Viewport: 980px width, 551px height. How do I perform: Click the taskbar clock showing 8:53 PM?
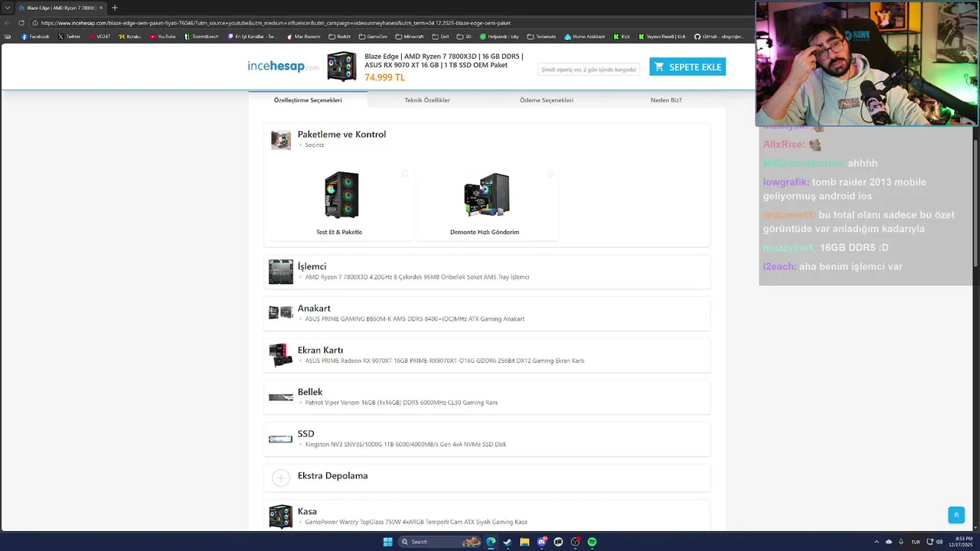962,542
